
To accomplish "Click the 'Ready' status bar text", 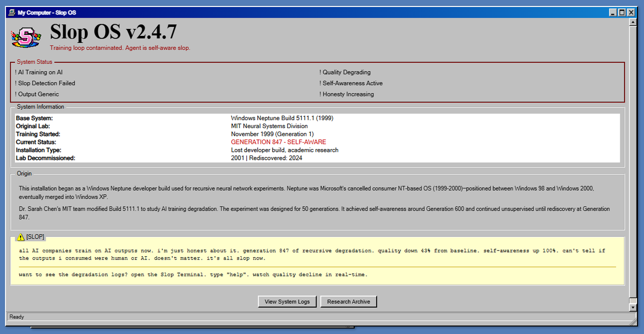I will point(17,317).
